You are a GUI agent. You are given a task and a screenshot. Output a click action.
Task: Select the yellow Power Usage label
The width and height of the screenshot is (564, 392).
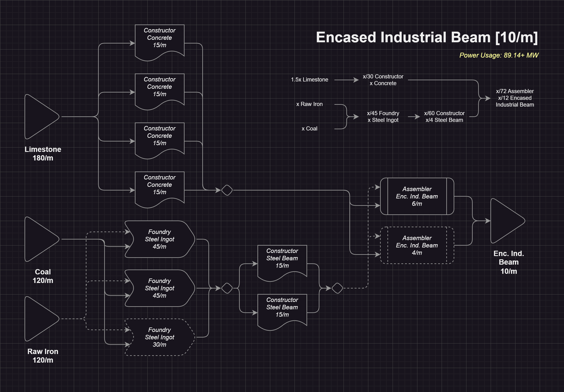[499, 55]
